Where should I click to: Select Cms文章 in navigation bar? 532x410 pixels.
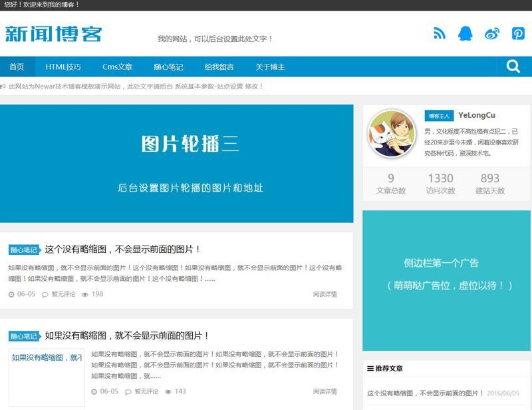coord(117,67)
